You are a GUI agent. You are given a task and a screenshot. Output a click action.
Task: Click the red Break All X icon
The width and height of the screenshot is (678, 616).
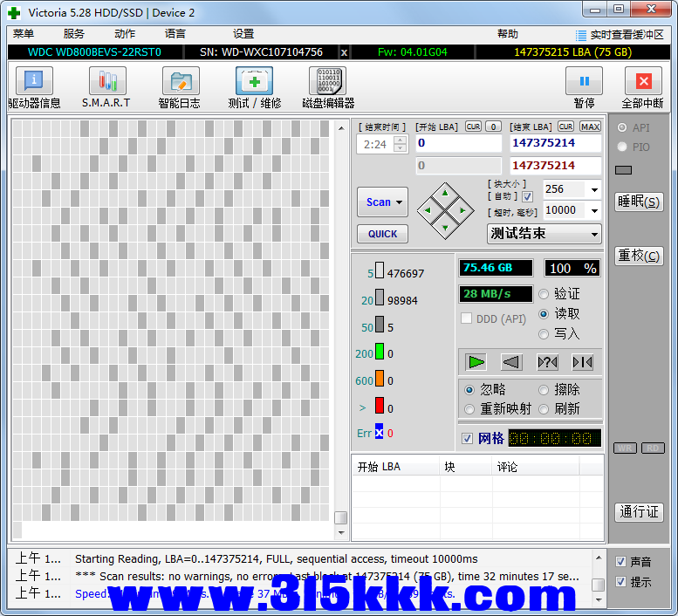[x=643, y=80]
